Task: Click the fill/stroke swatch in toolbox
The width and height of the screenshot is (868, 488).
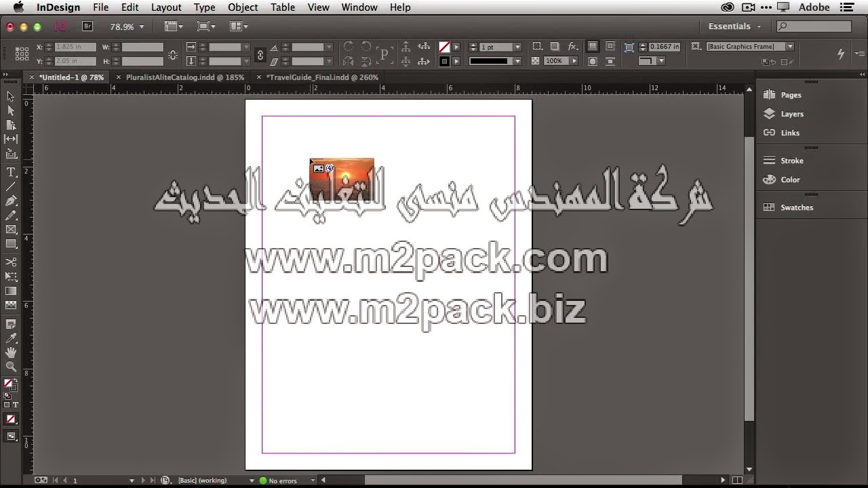Action: pyautogui.click(x=9, y=385)
